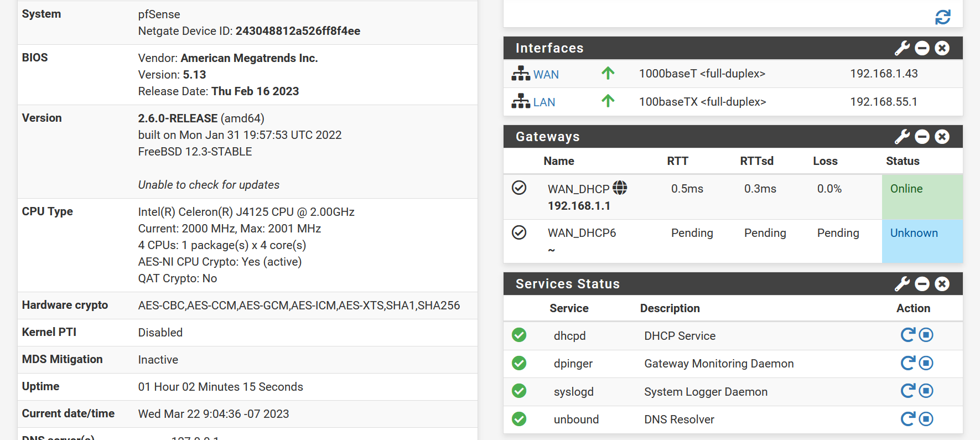Click the dpinger running status checkmark

519,363
